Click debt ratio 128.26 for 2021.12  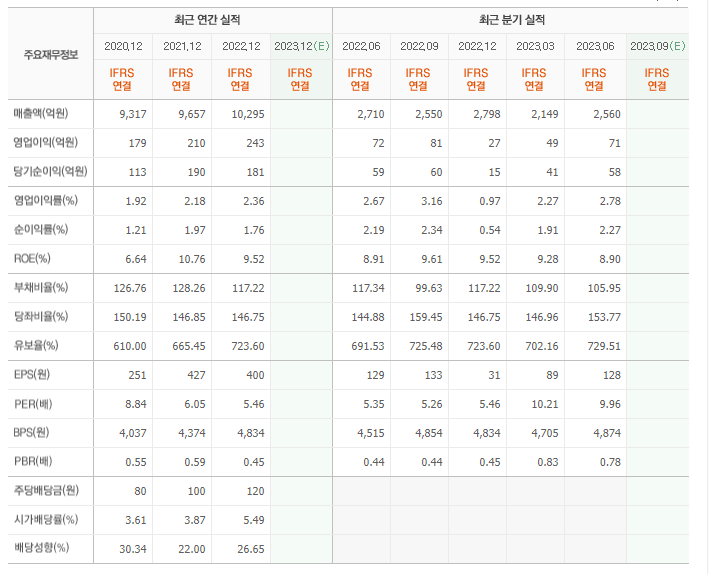tap(189, 288)
